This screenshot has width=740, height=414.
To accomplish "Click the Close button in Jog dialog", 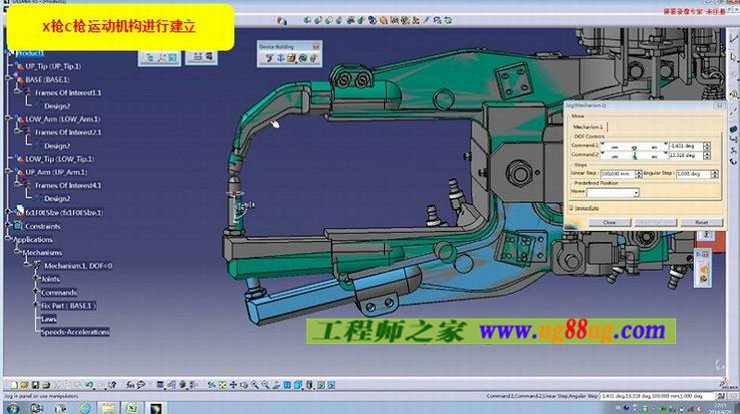I will 609,222.
